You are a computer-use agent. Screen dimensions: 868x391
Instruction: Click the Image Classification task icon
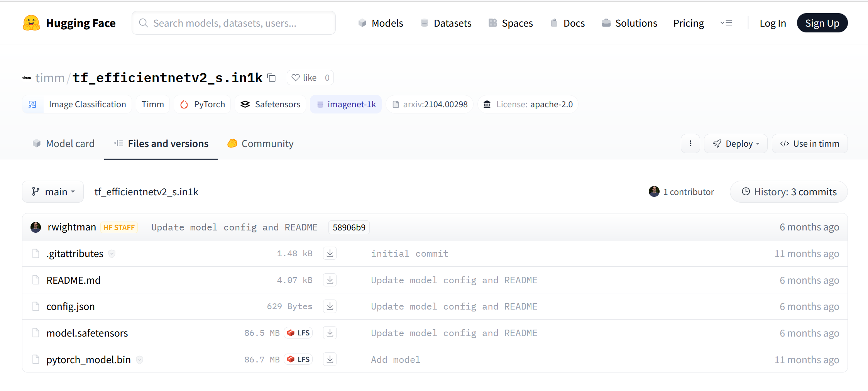(32, 104)
